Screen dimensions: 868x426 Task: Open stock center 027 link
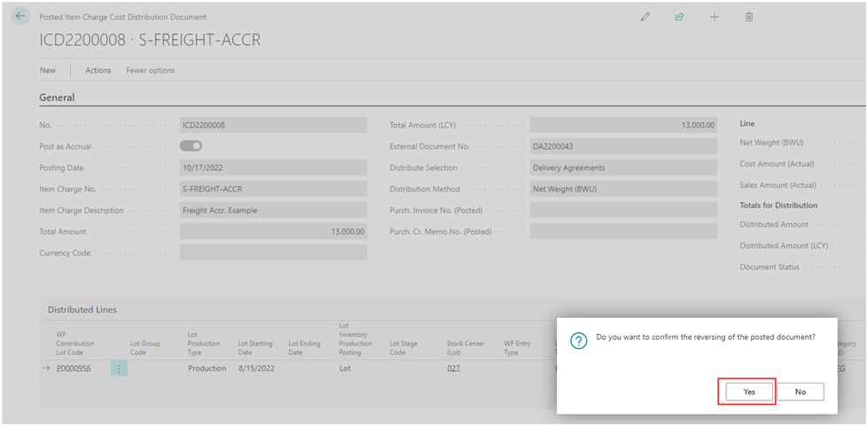point(454,368)
